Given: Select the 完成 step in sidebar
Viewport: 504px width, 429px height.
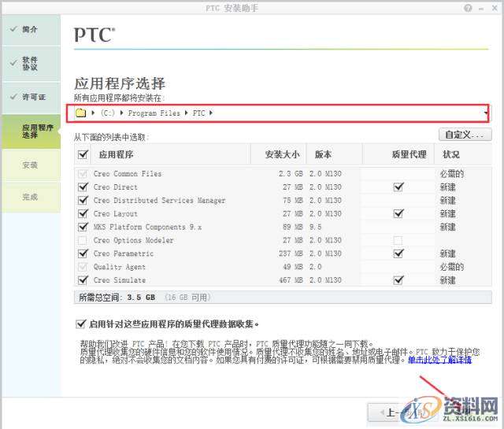Looking at the screenshot, I should click(31, 197).
